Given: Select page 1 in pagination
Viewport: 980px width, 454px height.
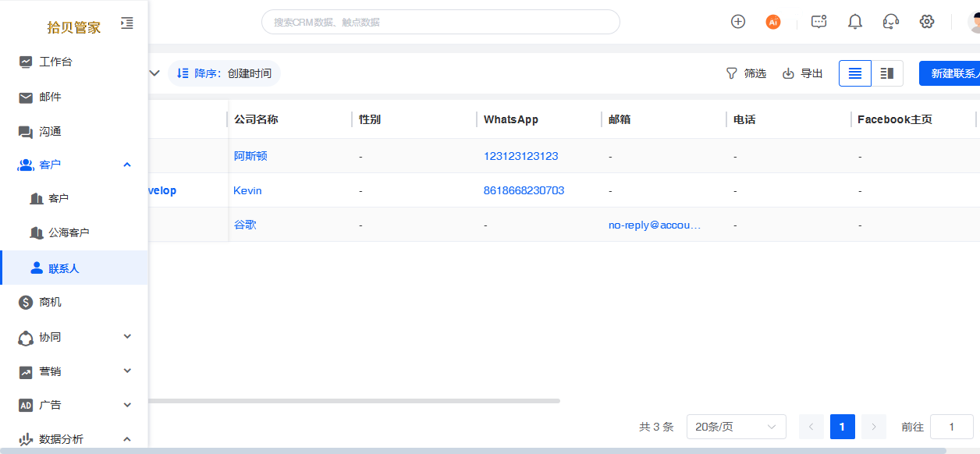Looking at the screenshot, I should tap(843, 427).
